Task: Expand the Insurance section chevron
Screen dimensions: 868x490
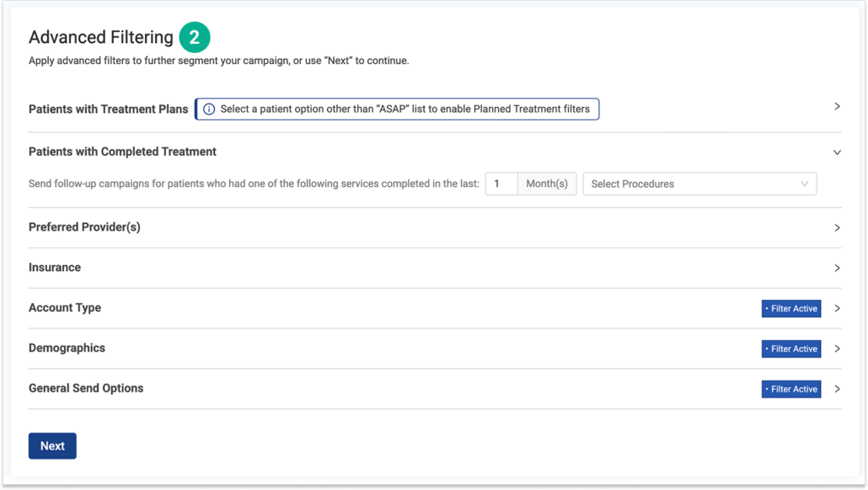Action: coord(837,269)
